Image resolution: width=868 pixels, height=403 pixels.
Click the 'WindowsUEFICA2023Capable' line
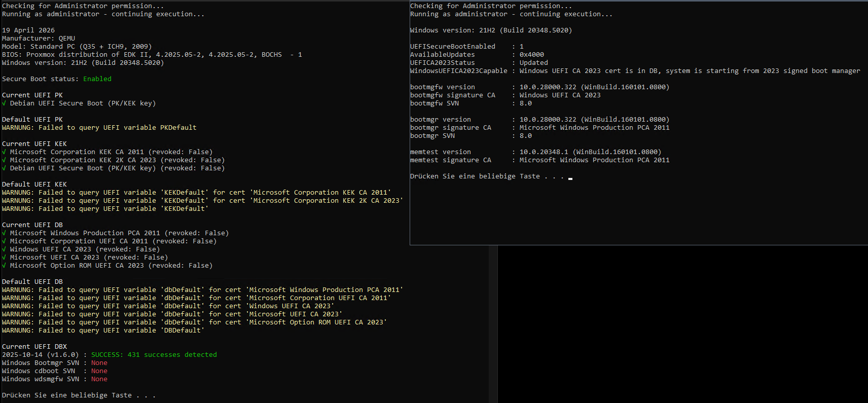click(635, 71)
